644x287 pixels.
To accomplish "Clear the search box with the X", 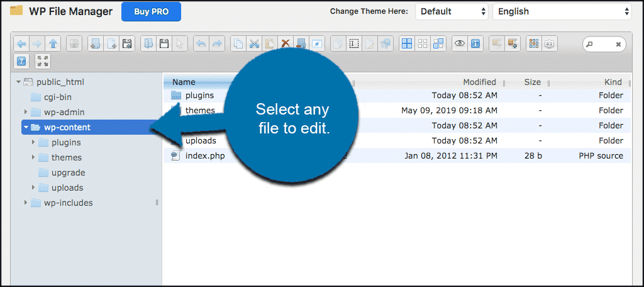I will tap(618, 44).
